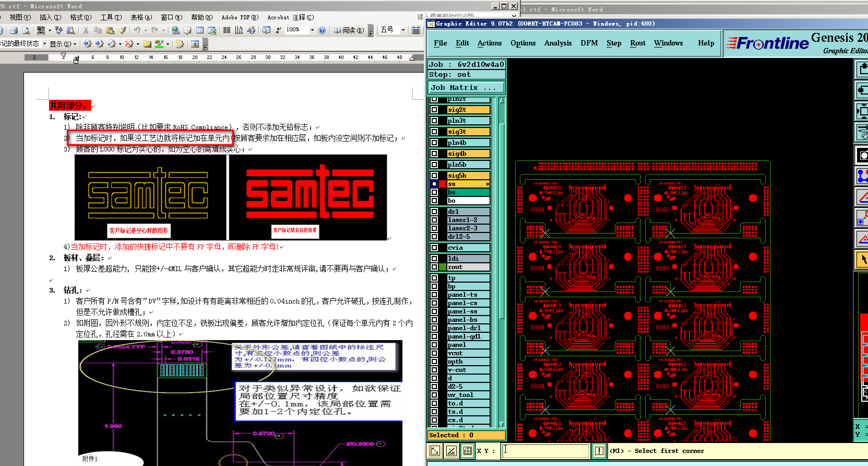This screenshot has width=868, height=466.
Task: Click the absolute coordinate icon beside X Y
Action: [435, 451]
